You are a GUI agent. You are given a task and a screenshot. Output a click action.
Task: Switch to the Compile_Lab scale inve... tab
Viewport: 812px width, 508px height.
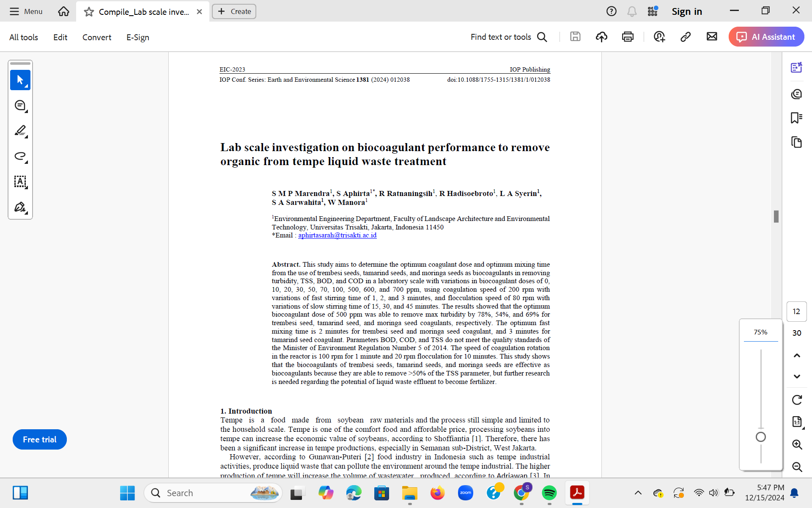(143, 12)
